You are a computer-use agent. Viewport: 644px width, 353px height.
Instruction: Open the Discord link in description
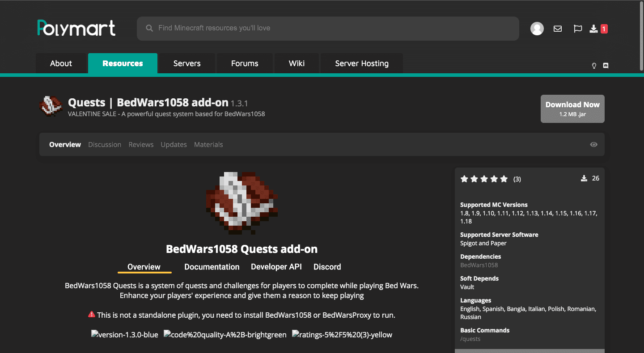click(327, 267)
